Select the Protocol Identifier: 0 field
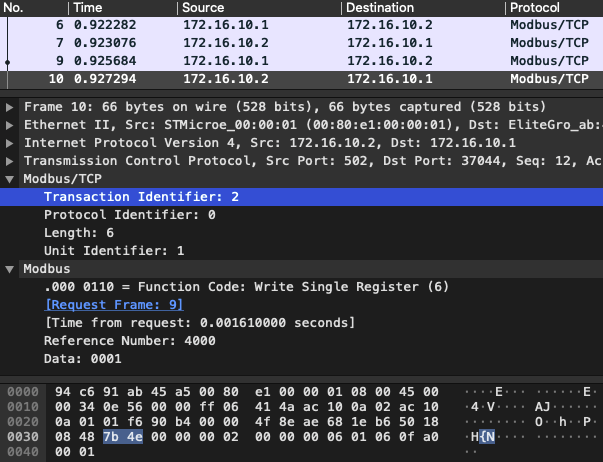603x462 pixels. click(302, 215)
